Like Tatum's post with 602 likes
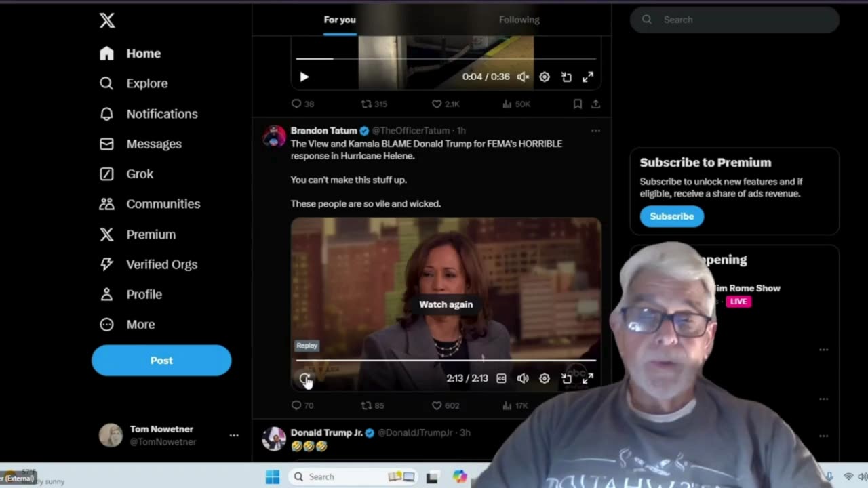Image resolution: width=868 pixels, height=488 pixels. 446,405
